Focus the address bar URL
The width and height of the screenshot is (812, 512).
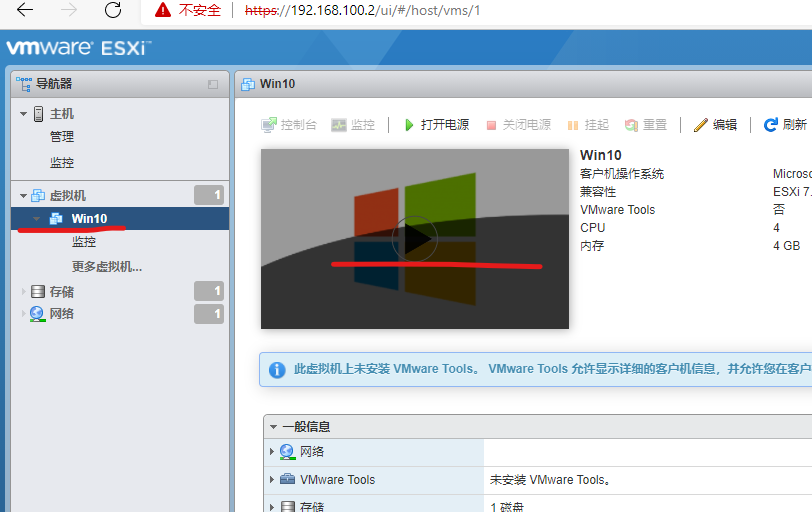pyautogui.click(x=362, y=10)
